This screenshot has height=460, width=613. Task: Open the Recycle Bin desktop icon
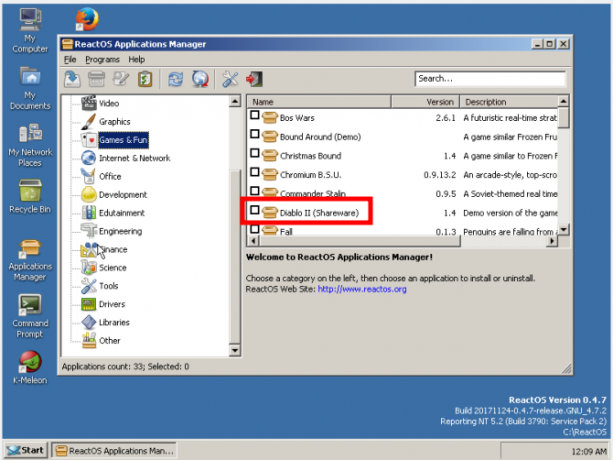click(x=30, y=197)
